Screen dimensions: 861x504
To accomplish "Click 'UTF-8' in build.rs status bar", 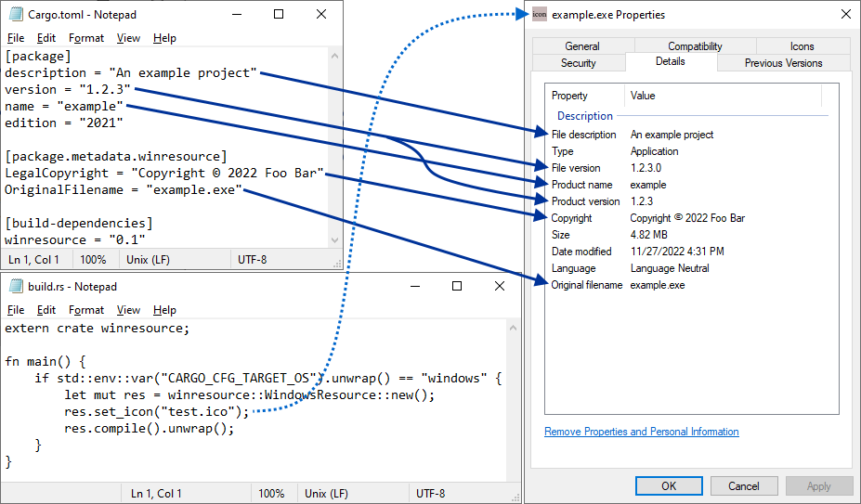I will click(x=431, y=494).
